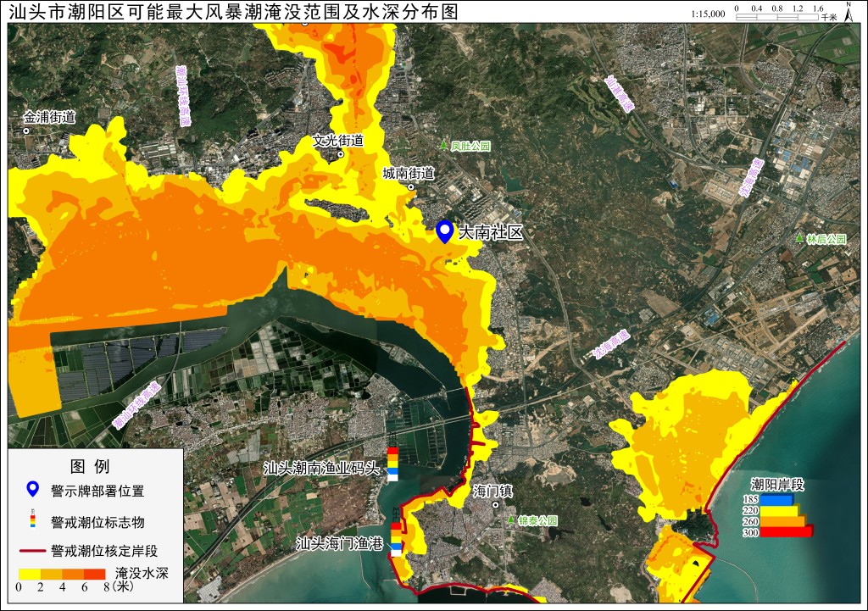Click the 海门镇 location dot
Image resolution: width=868 pixels, height=611 pixels.
pos(495,505)
